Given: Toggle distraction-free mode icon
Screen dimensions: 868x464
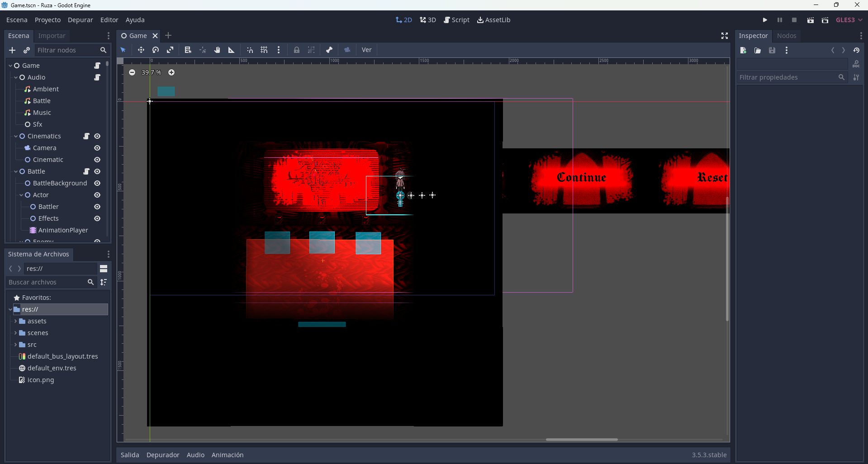Looking at the screenshot, I should point(724,36).
